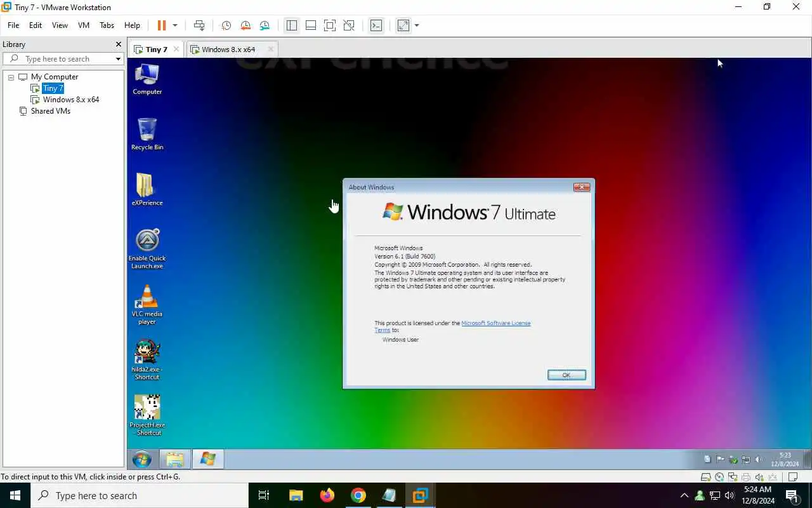Toggle the library sidebar view icon

292,25
